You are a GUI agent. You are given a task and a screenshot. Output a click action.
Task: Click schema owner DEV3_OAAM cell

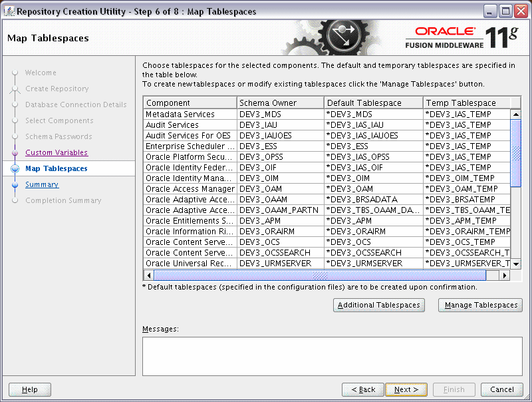[280, 199]
